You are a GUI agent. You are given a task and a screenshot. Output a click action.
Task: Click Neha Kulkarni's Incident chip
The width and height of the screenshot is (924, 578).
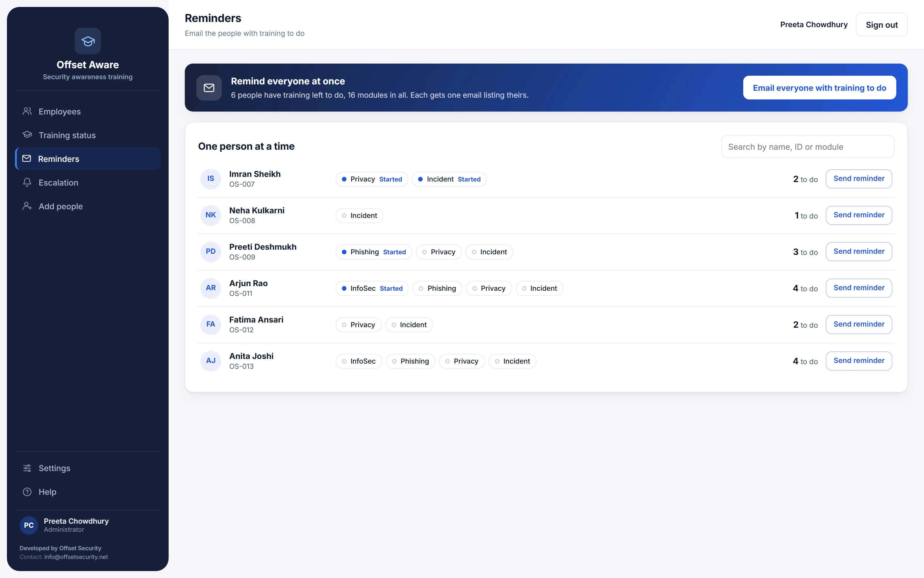click(359, 215)
